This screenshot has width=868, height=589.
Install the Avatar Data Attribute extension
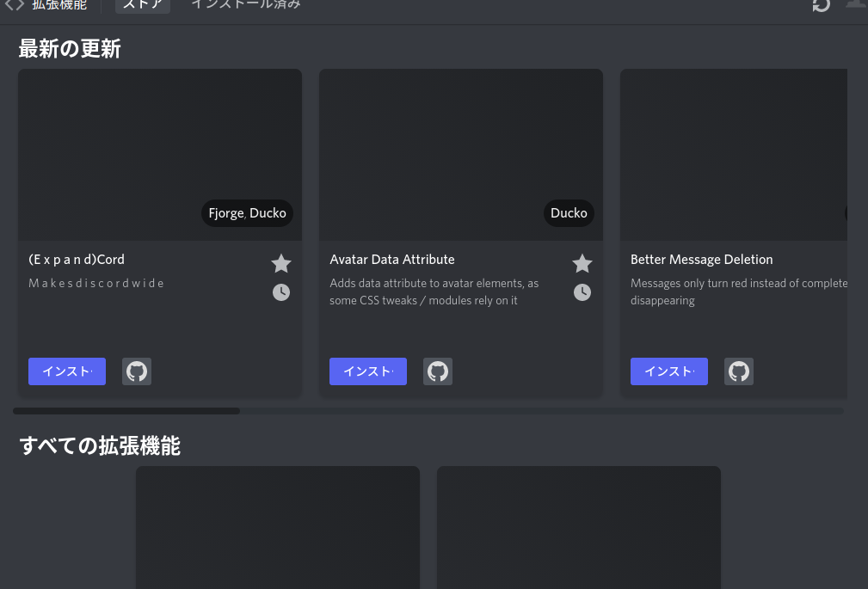tap(368, 371)
